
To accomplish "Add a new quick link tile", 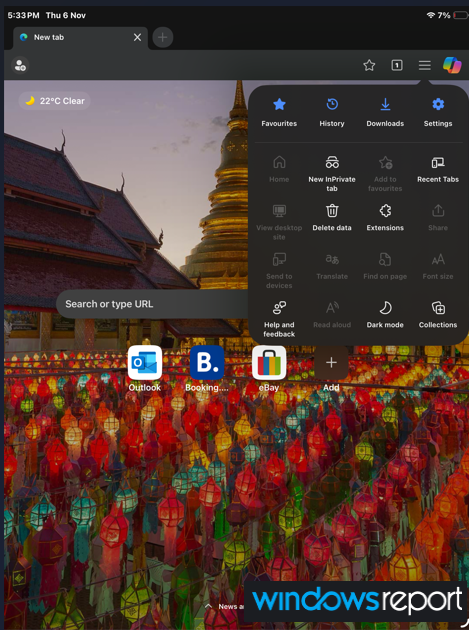I will pos(331,368).
